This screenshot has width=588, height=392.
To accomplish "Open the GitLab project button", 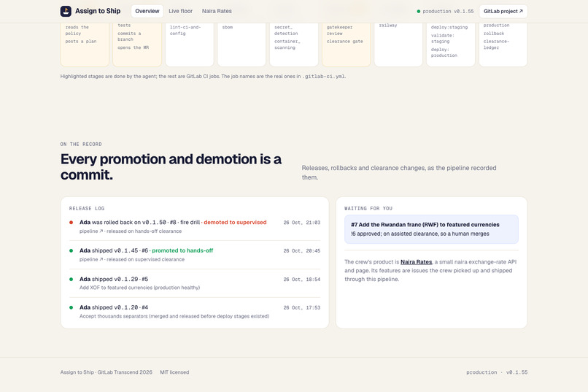I will point(503,11).
